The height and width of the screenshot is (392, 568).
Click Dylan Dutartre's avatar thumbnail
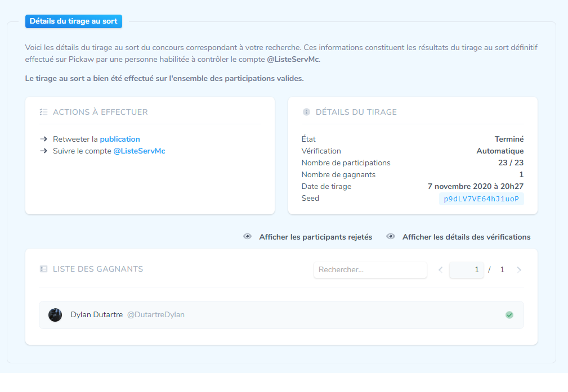(55, 315)
